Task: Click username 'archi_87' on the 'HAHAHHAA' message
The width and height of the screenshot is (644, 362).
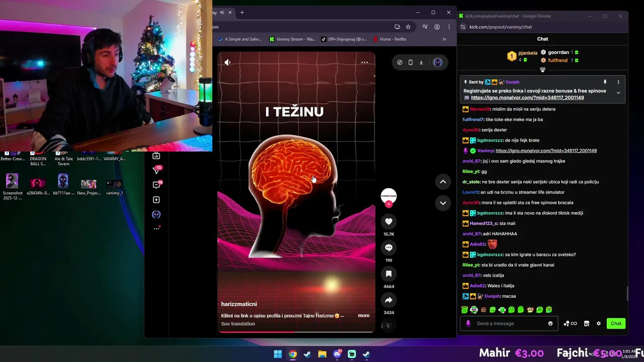Action: [471, 234]
